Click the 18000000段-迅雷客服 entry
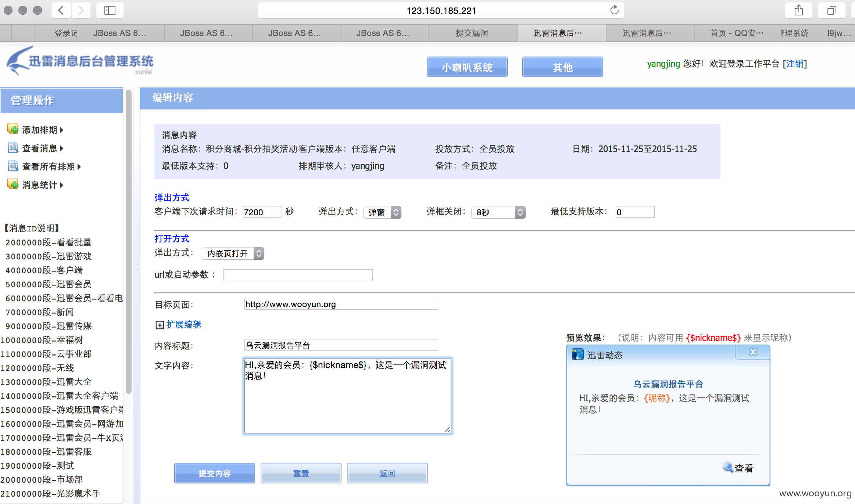The image size is (855, 504). 46,452
